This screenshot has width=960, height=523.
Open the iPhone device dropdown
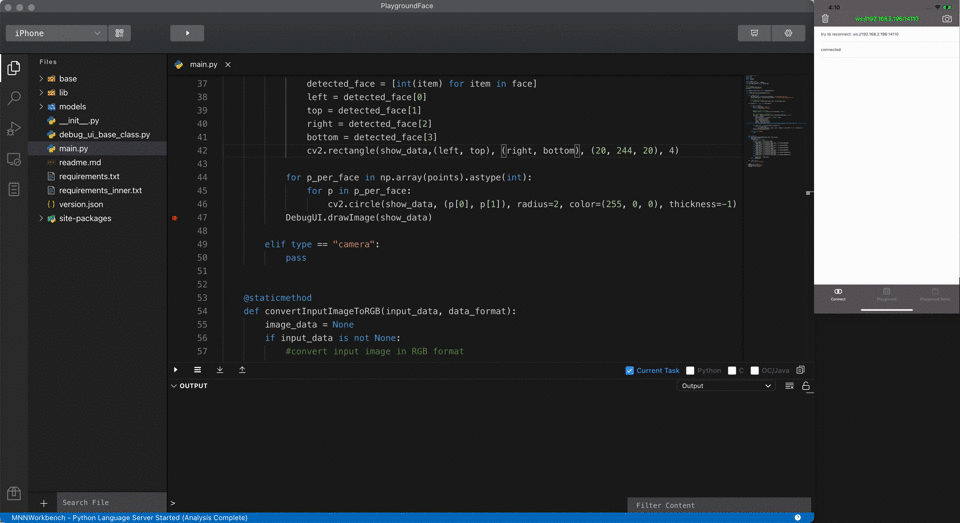[x=56, y=33]
